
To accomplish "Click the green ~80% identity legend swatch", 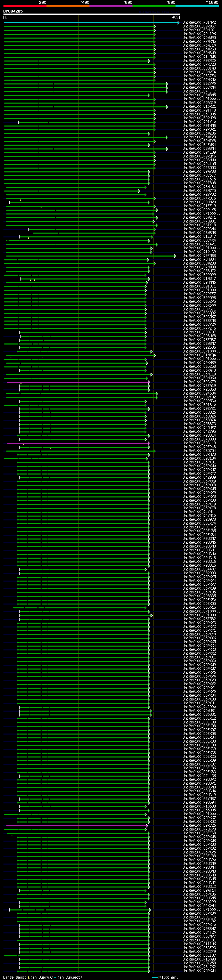I will [154, 6].
